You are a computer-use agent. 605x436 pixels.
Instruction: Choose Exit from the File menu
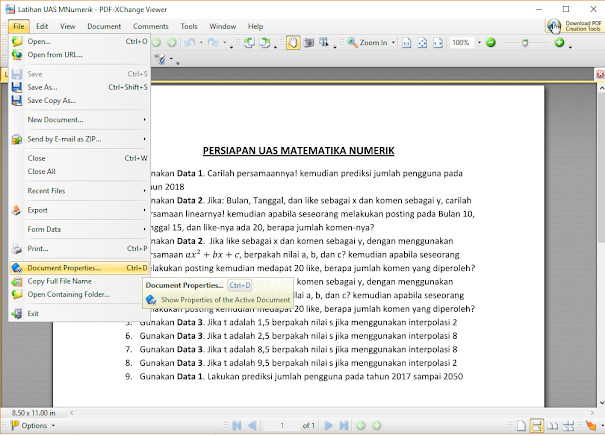pos(79,313)
